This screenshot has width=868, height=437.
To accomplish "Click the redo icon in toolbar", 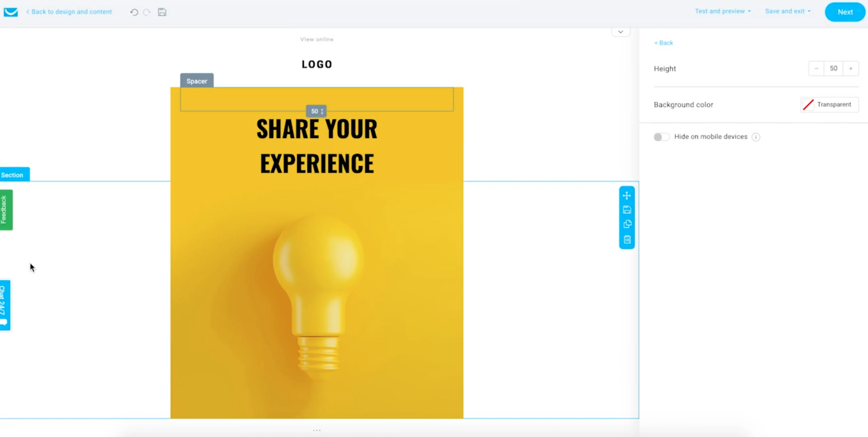I will [147, 12].
